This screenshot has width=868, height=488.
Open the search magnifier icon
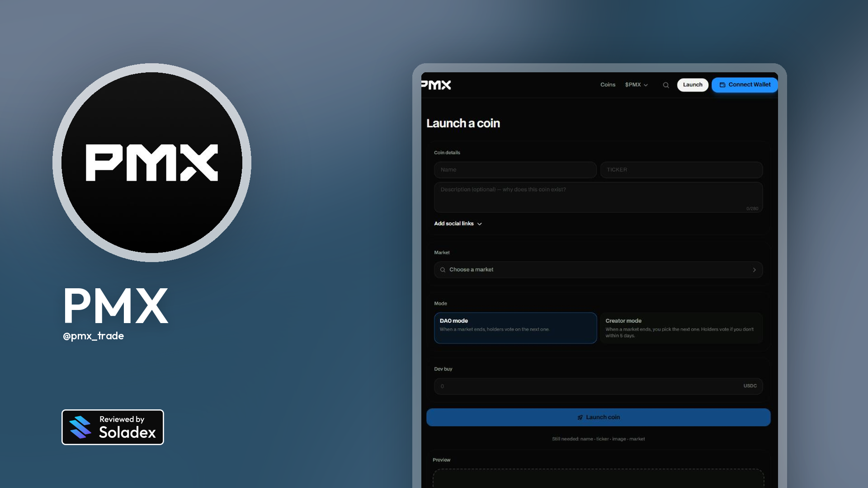[666, 85]
